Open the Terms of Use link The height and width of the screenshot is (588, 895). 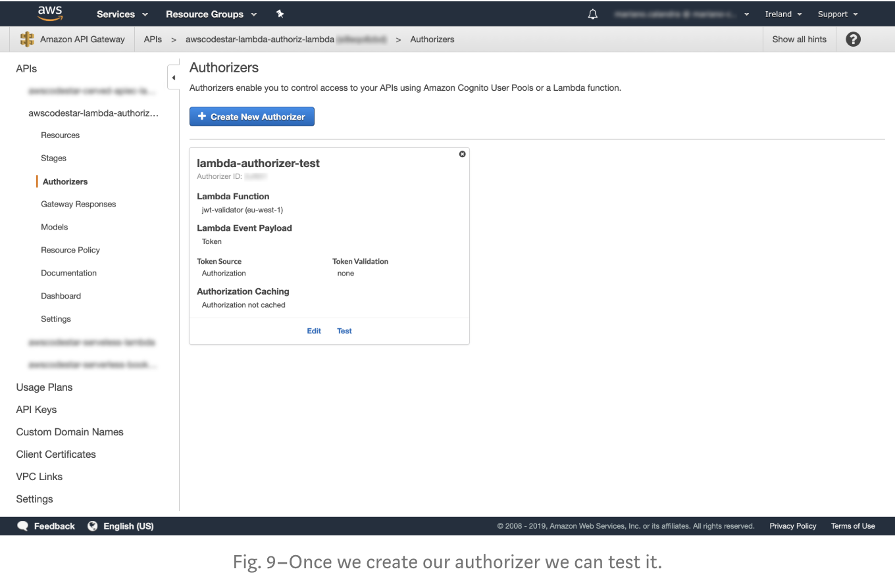coord(853,526)
